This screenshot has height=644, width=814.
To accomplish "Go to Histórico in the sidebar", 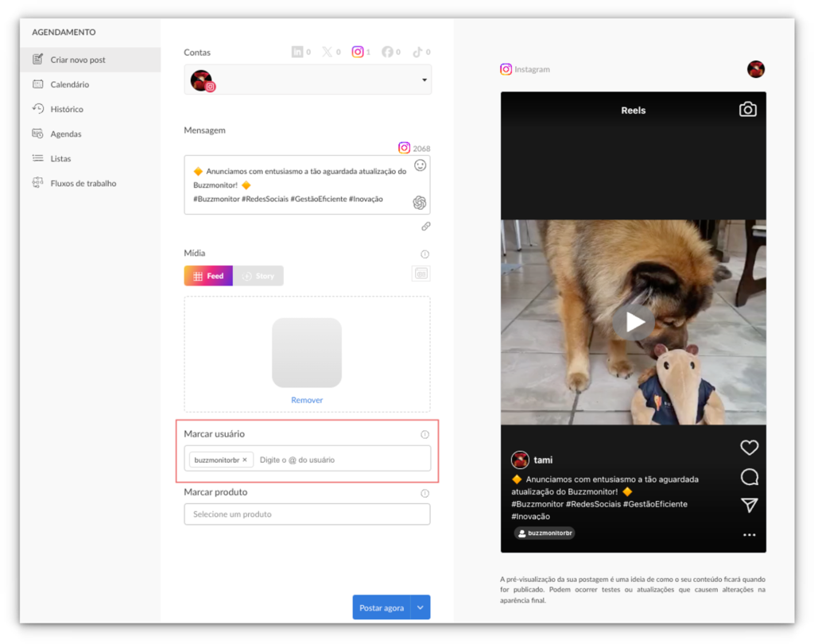I will (67, 109).
